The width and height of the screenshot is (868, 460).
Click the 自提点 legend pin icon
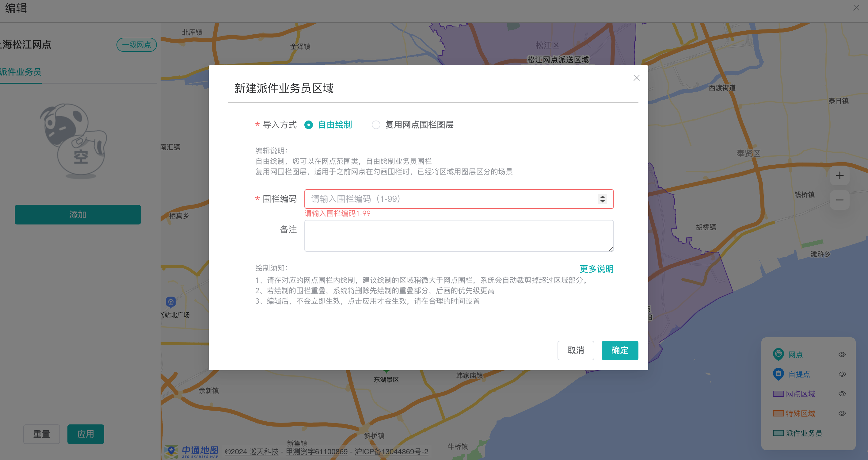coord(778,374)
